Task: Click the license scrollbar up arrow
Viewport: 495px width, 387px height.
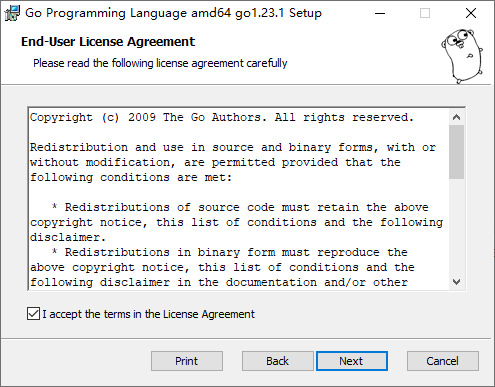Action: (456, 117)
